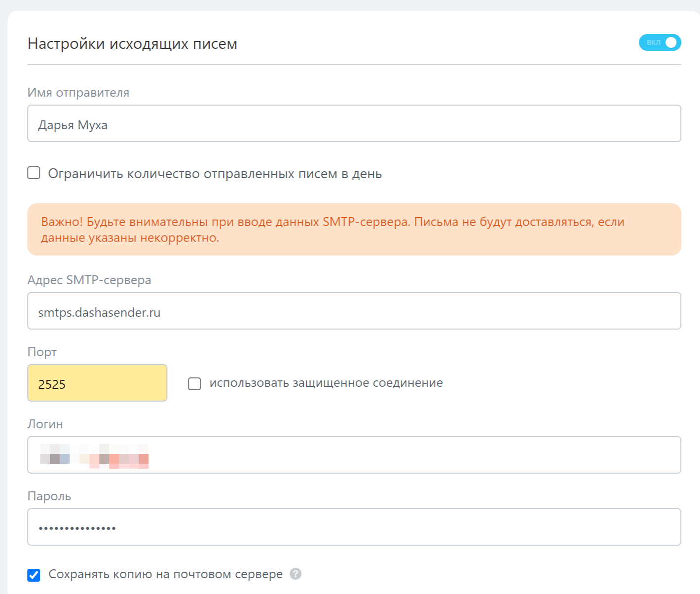
Task: Click the Логин label text
Action: pos(45,424)
